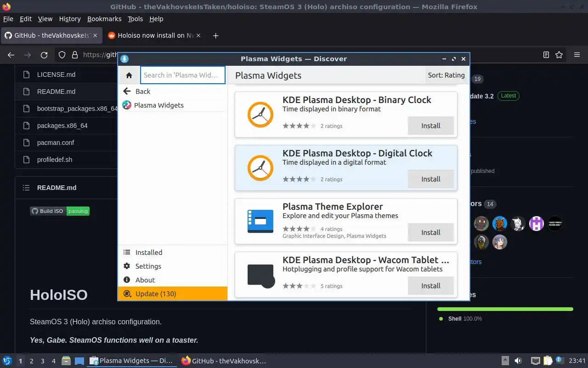Screen dimensions: 588x368
Task: Click the purple contributor avatar on GitHub
Action: coord(537,224)
